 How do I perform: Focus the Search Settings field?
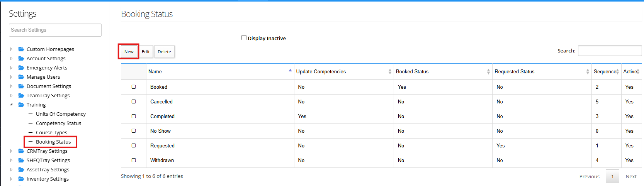pyautogui.click(x=55, y=30)
